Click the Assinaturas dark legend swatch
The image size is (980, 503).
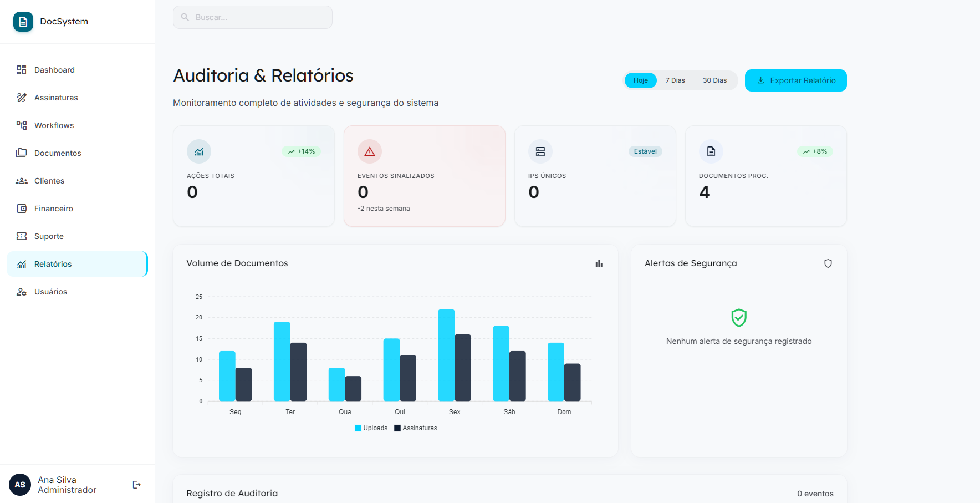click(x=397, y=428)
